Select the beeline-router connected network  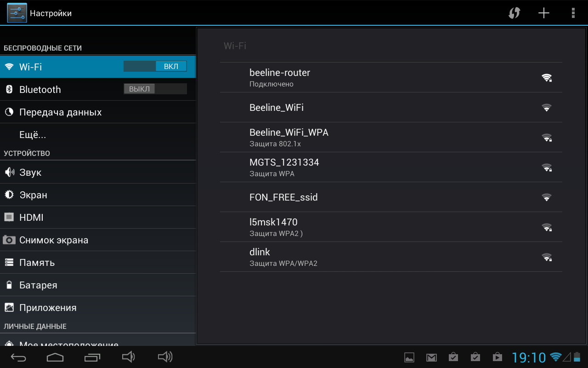[390, 77]
